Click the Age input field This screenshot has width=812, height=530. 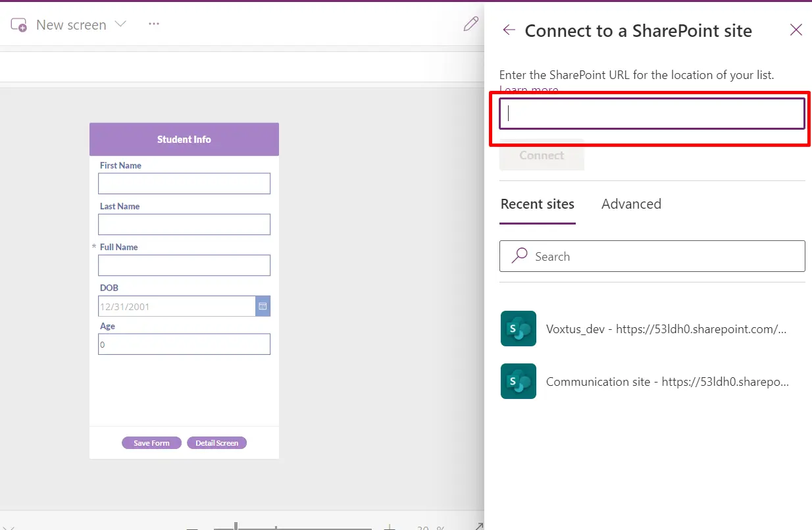click(x=184, y=344)
